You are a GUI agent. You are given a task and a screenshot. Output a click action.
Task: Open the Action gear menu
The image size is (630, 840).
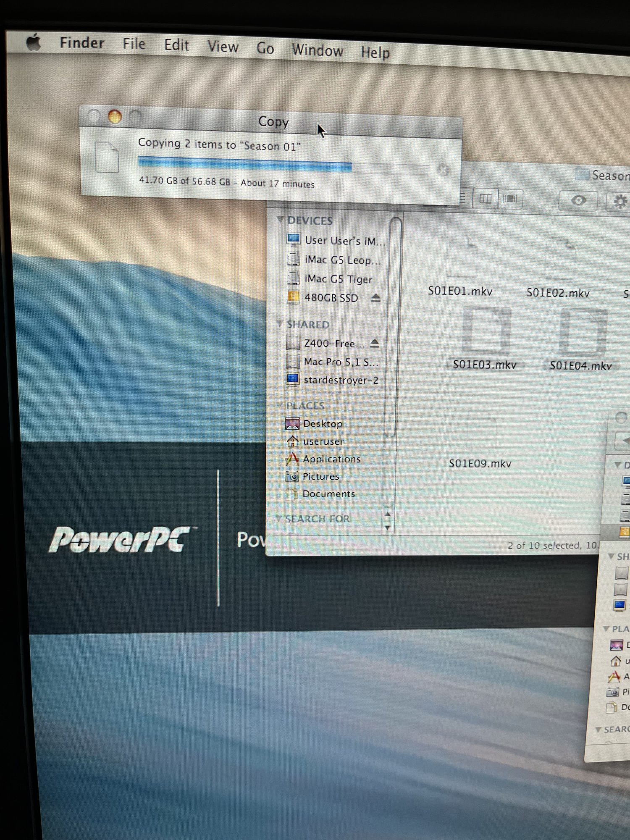(x=619, y=202)
